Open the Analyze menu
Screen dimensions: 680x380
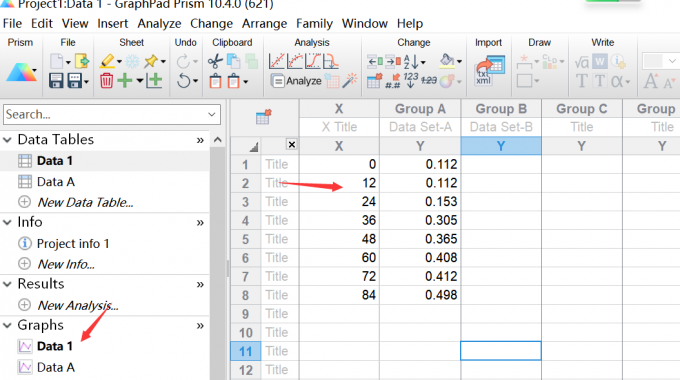[159, 23]
